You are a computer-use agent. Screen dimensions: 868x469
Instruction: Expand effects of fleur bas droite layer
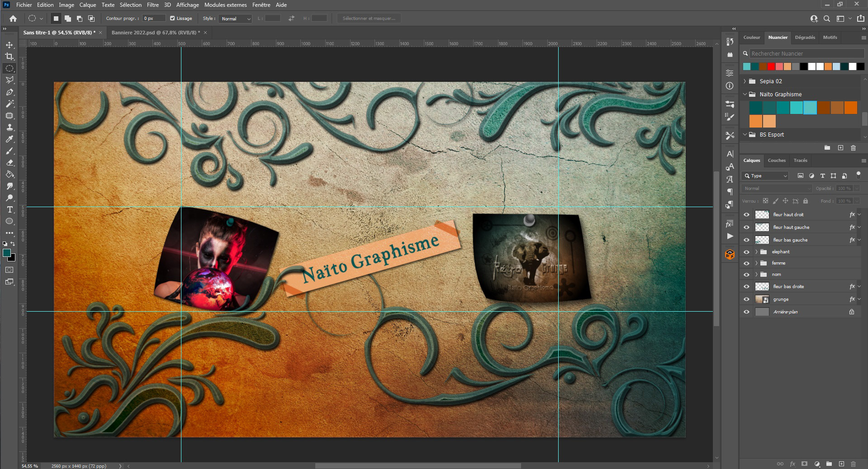[x=859, y=287]
